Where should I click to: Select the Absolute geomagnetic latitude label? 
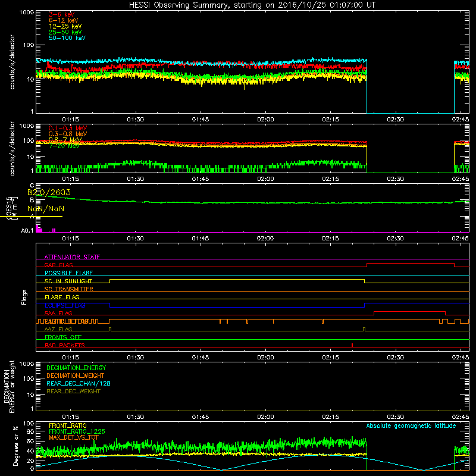pos(411,425)
